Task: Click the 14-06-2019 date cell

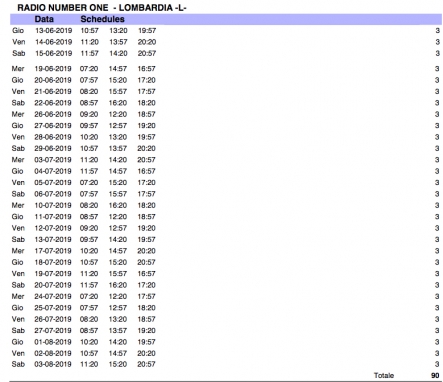Action: [x=54, y=42]
